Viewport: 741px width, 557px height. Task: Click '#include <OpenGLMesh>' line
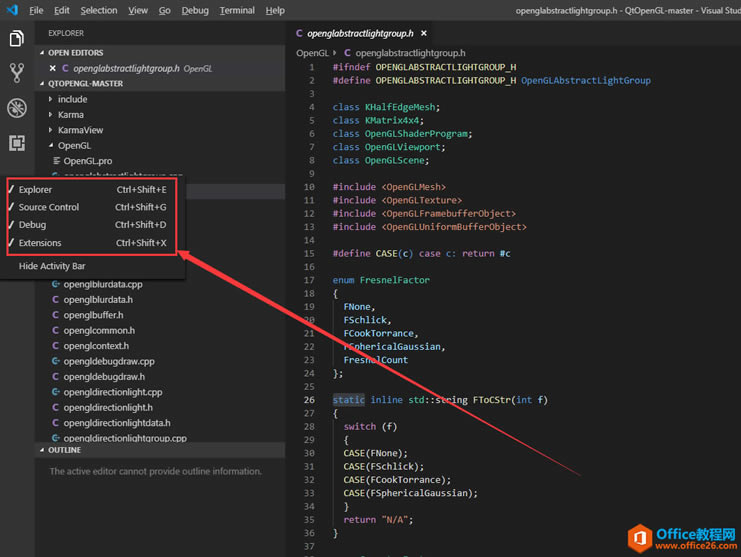(389, 187)
